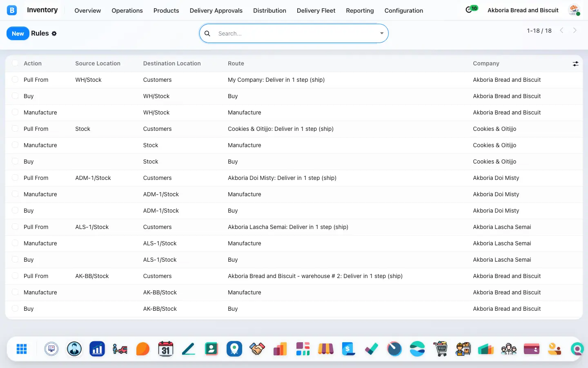Toggle the select-all checkbox in header
This screenshot has width=588, height=368.
point(15,63)
